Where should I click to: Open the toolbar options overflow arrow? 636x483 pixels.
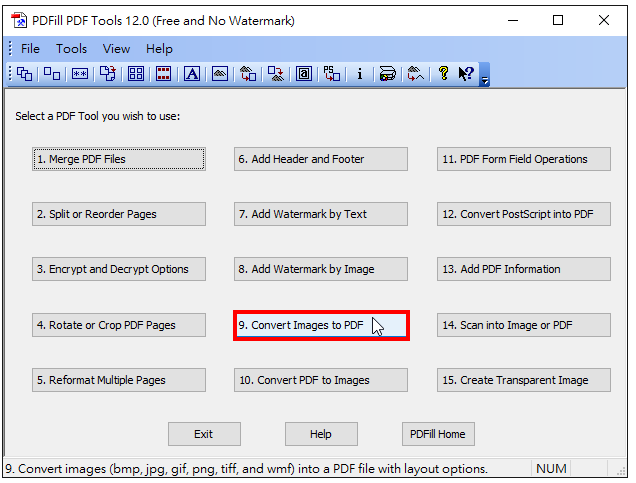[485, 75]
